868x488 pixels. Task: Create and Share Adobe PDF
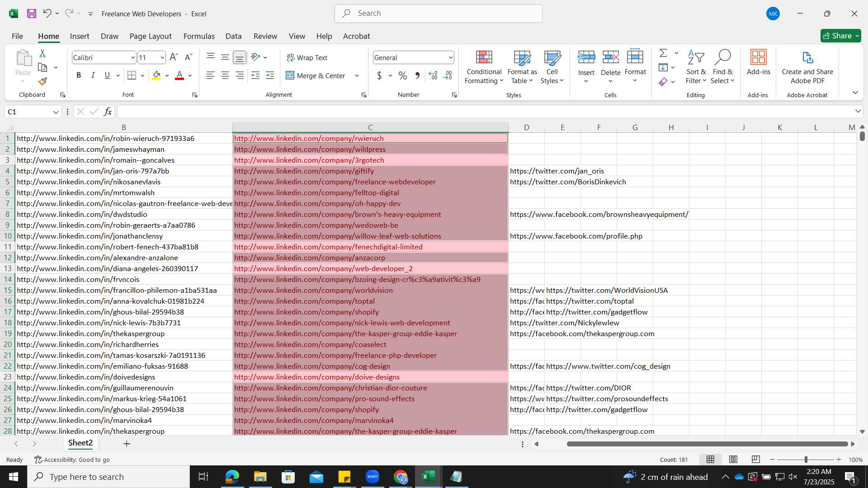point(807,67)
